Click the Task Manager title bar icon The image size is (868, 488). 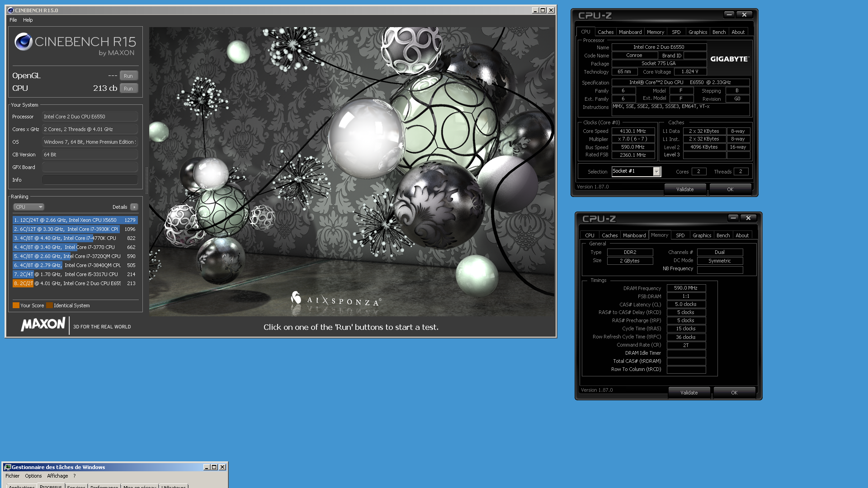coord(8,467)
